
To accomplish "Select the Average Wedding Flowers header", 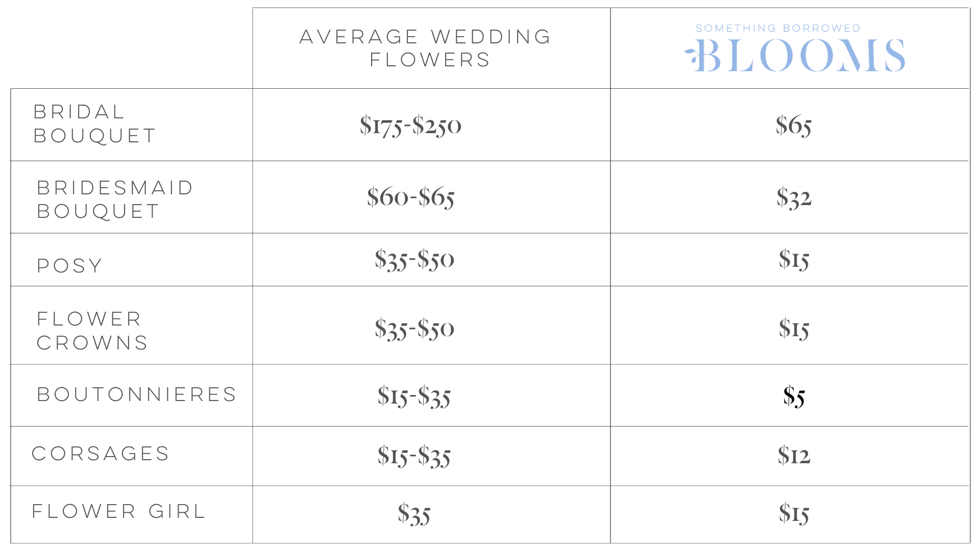I will click(426, 48).
